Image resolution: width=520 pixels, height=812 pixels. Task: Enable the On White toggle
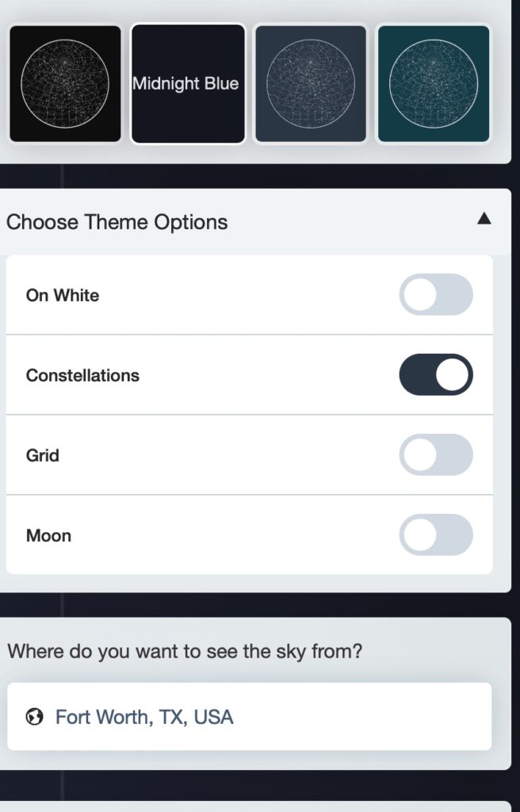[x=436, y=295]
